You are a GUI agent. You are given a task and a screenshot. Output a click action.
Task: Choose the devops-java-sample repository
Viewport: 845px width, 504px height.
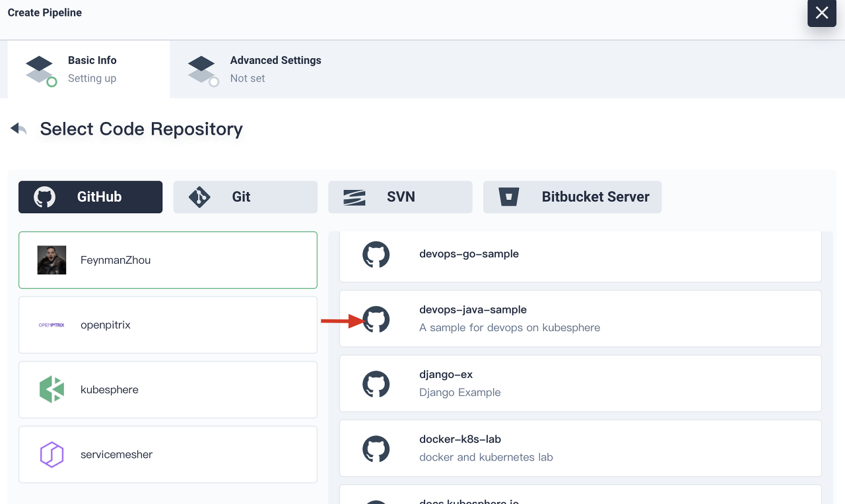point(580,319)
